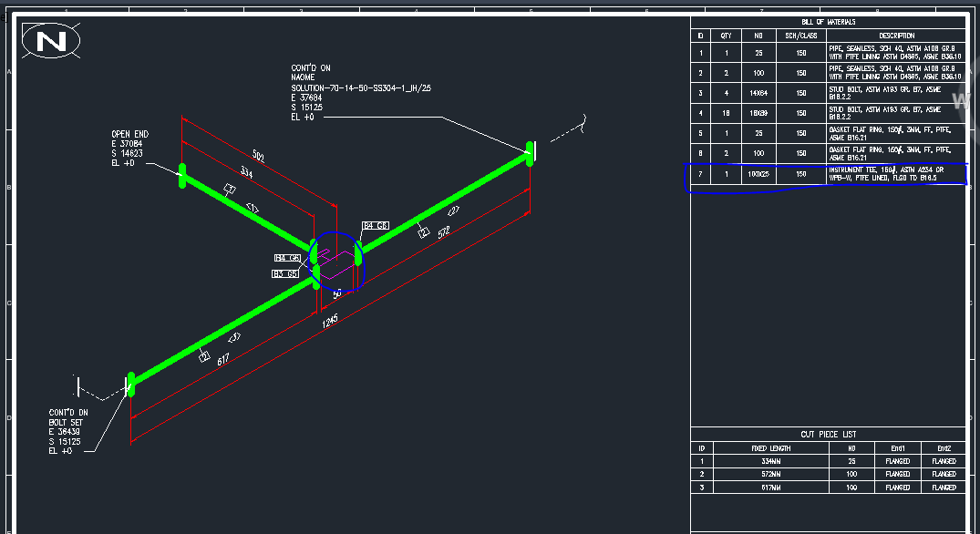Select the flange symbol at the OPEN END
The height and width of the screenshot is (534, 980).
click(x=183, y=175)
